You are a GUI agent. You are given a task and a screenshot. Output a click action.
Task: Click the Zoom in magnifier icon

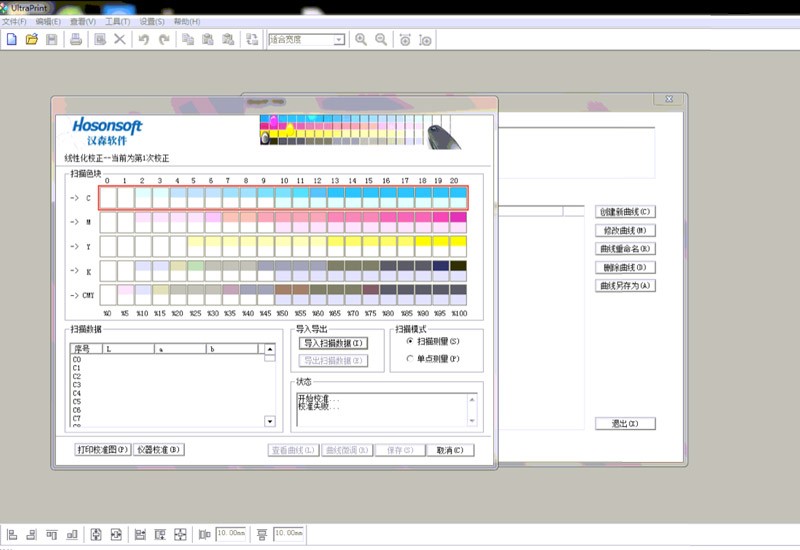click(361, 39)
